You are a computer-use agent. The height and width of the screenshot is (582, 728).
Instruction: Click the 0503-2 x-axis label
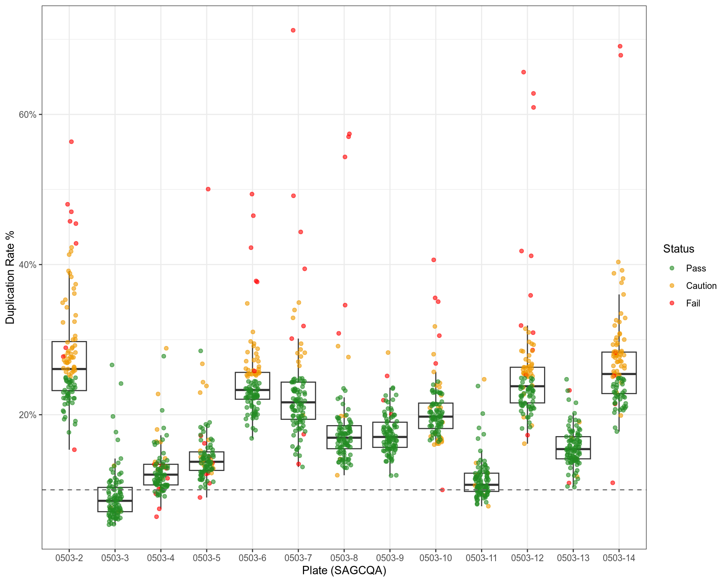tap(69, 558)
